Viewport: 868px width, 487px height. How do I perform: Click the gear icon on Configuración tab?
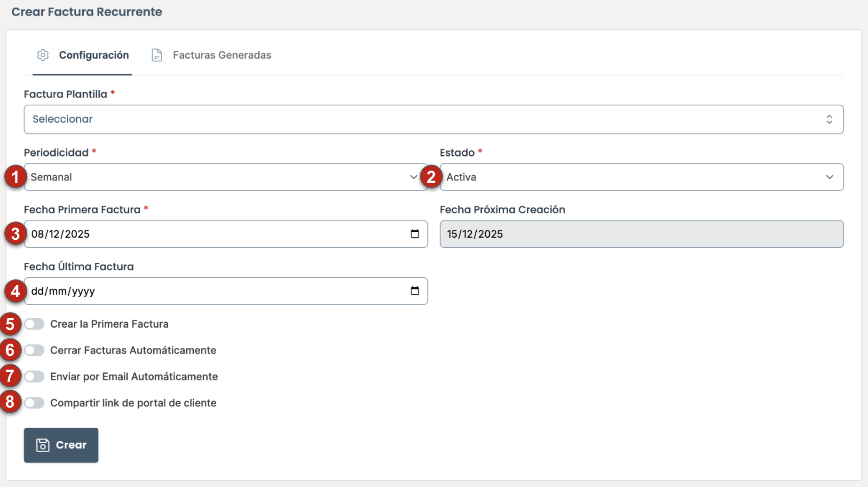(43, 55)
